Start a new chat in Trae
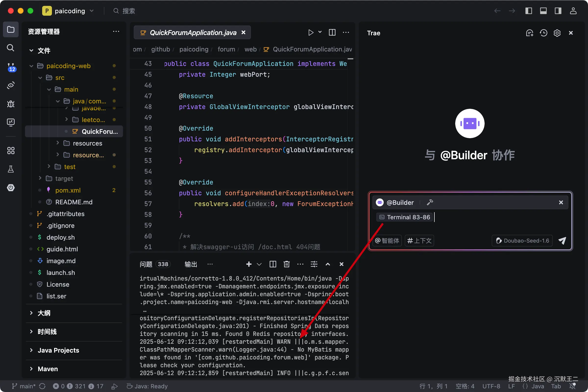This screenshot has height=392, width=588. [529, 33]
